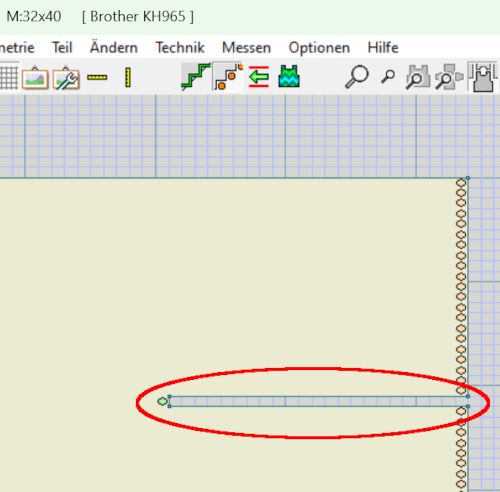Click the green left arrow icon
Viewport: 500px width, 492px height.
coord(259,77)
